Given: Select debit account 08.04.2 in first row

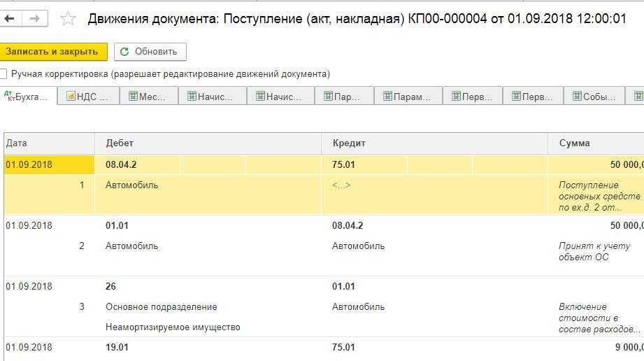Looking at the screenshot, I should [x=121, y=165].
